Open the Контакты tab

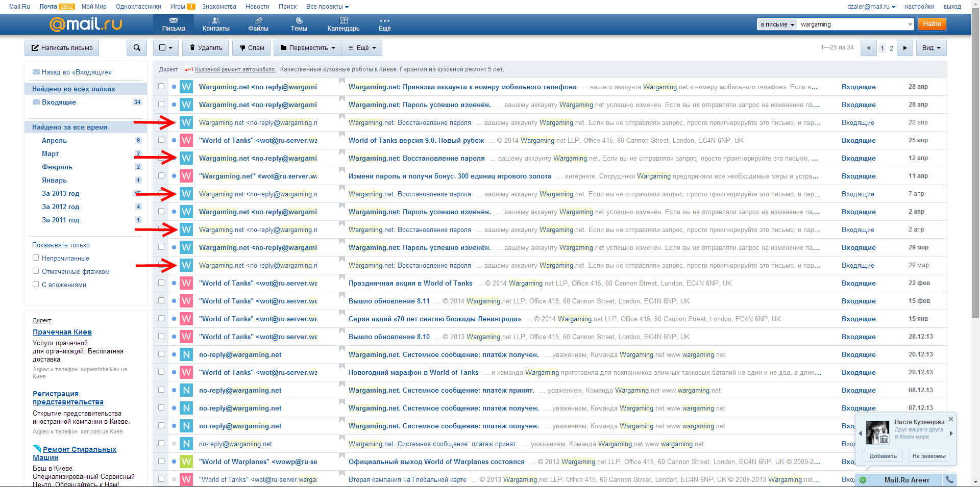pos(216,24)
